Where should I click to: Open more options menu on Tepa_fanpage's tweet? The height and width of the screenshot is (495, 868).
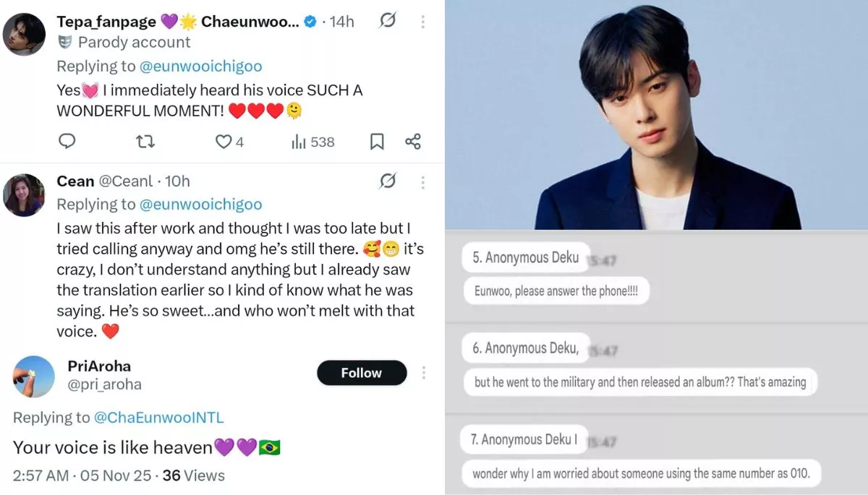point(423,22)
